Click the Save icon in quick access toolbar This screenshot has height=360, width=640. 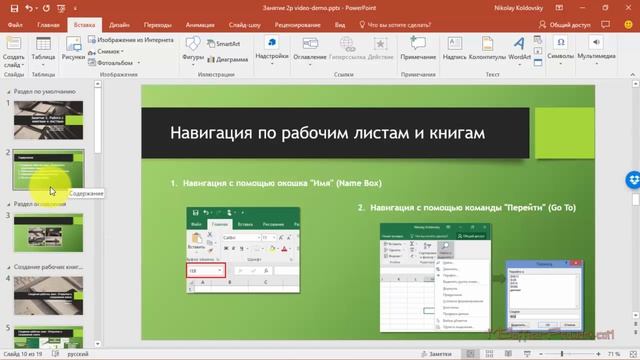14,8
